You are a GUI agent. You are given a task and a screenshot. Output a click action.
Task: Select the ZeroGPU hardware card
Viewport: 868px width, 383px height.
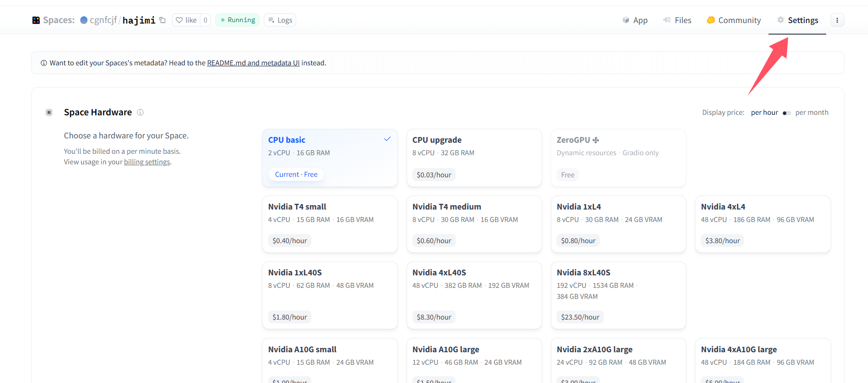click(618, 158)
